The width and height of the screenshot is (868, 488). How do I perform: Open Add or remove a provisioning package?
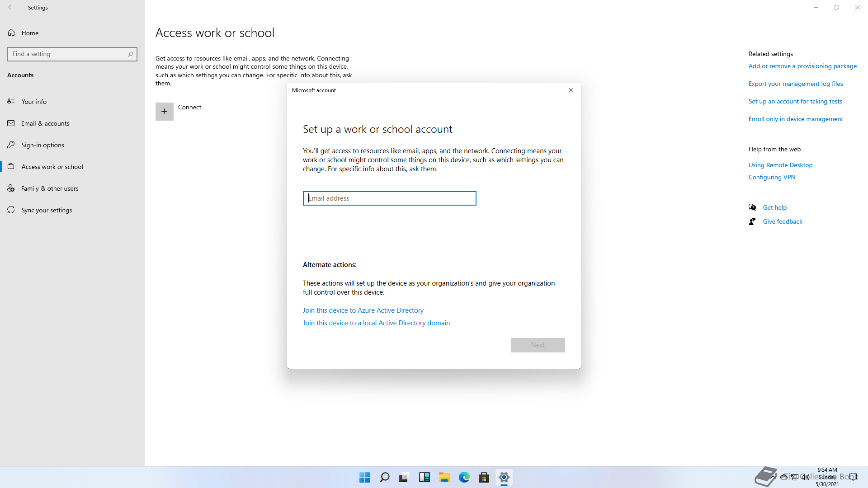tap(802, 66)
